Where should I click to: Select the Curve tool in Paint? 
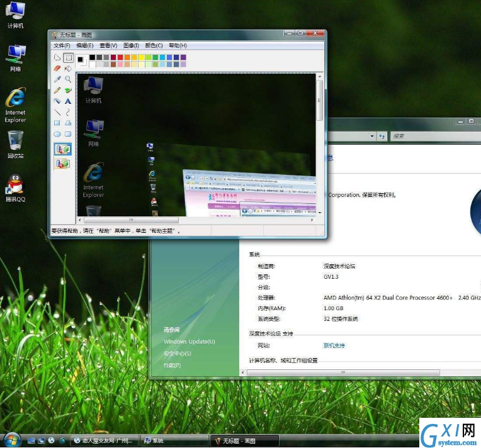(68, 112)
